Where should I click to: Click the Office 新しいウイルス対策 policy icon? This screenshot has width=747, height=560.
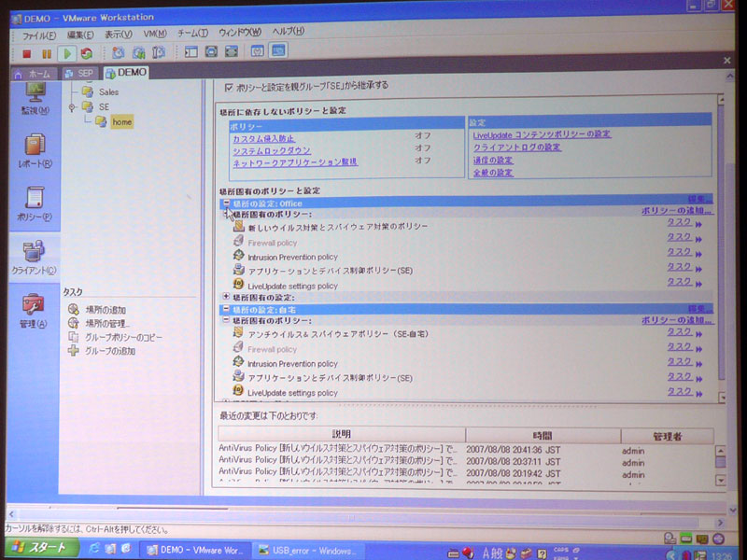point(239,226)
